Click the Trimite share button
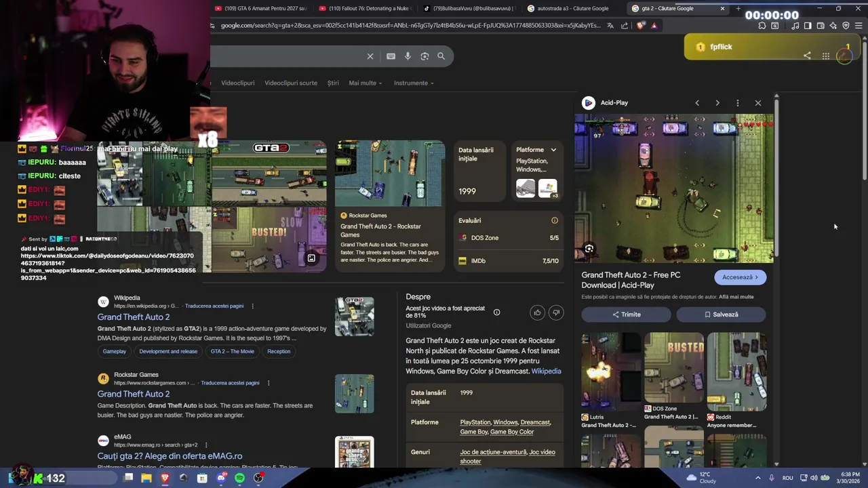Viewport: 868px width, 488px height. pos(626,314)
